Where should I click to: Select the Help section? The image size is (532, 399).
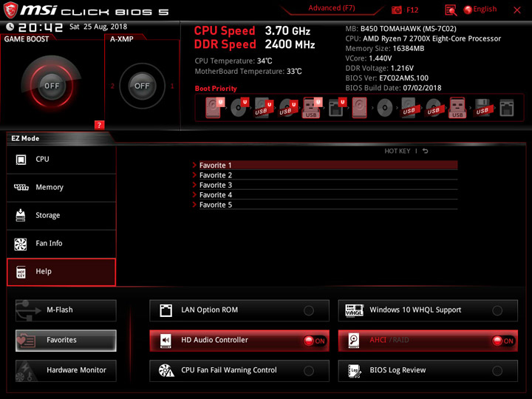[61, 272]
